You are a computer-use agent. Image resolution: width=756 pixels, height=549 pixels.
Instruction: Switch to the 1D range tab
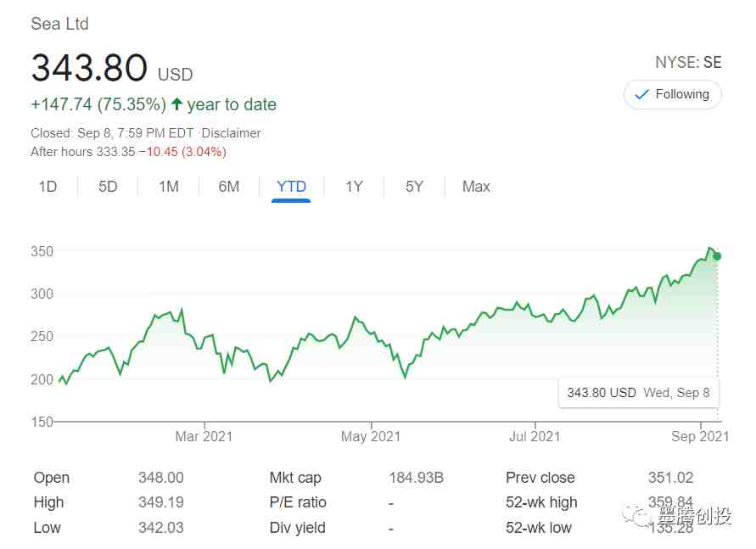coord(48,187)
